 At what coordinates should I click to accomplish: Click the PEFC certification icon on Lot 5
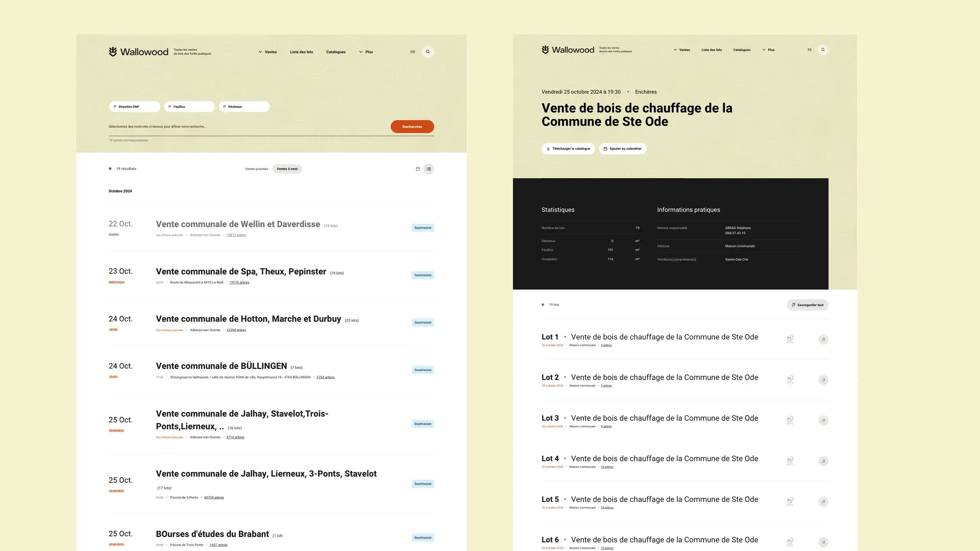(x=790, y=501)
